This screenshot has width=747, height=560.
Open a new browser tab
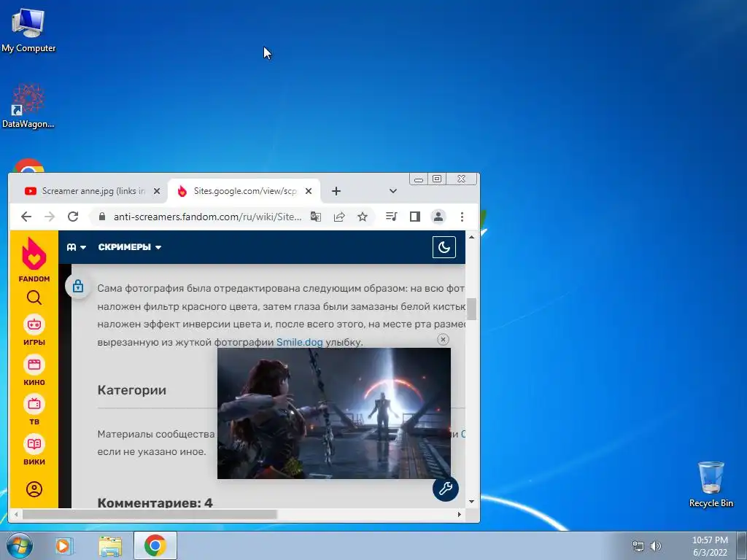pos(336,191)
